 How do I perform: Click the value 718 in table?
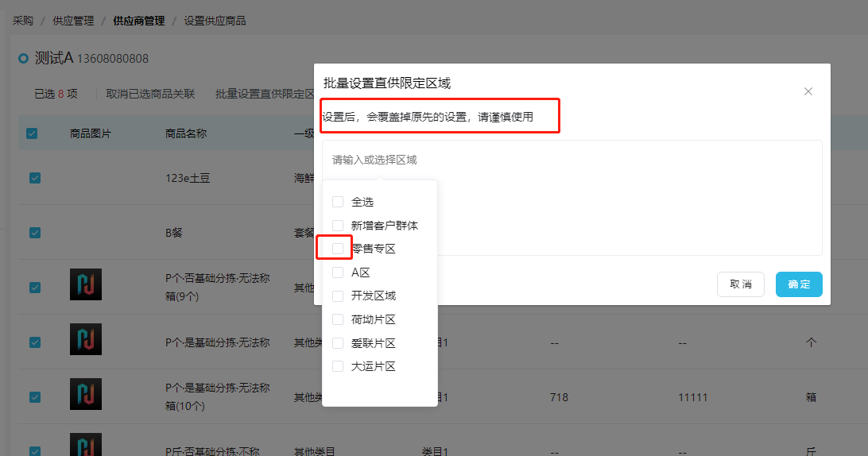coord(559,397)
